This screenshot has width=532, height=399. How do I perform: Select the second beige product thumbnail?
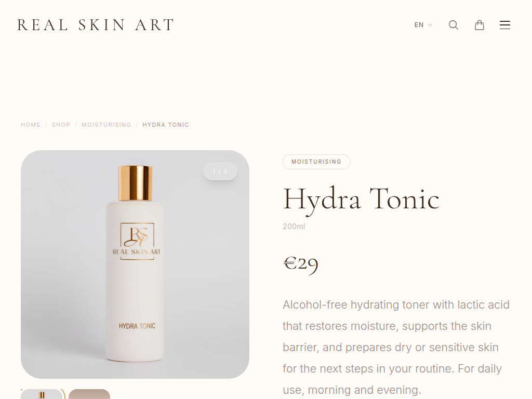click(x=89, y=394)
